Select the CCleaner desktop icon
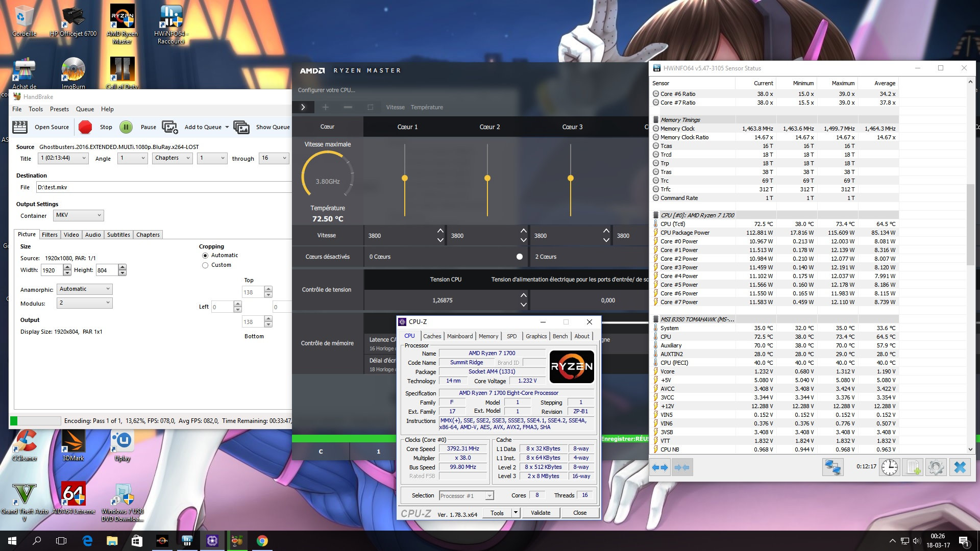This screenshot has width=980, height=551. 24,445
